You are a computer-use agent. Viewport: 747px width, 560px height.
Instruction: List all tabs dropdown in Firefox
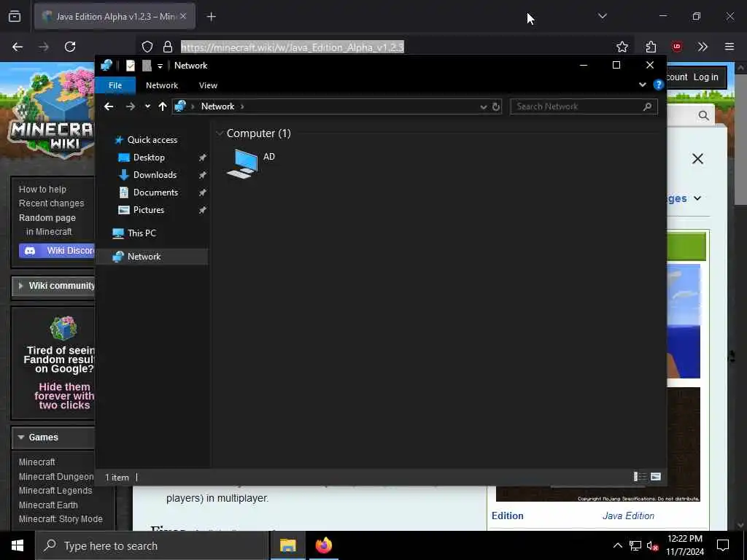[x=602, y=16]
